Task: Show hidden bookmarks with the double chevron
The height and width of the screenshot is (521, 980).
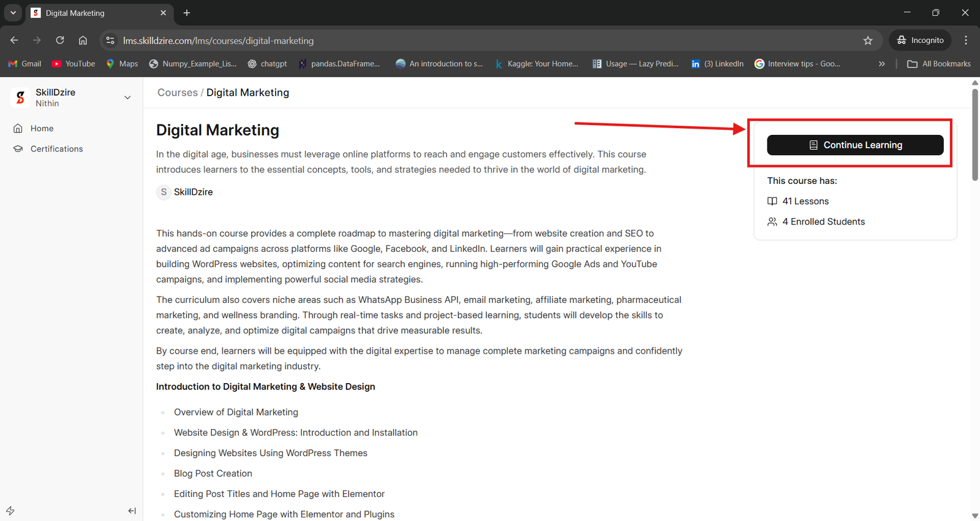Action: click(881, 64)
